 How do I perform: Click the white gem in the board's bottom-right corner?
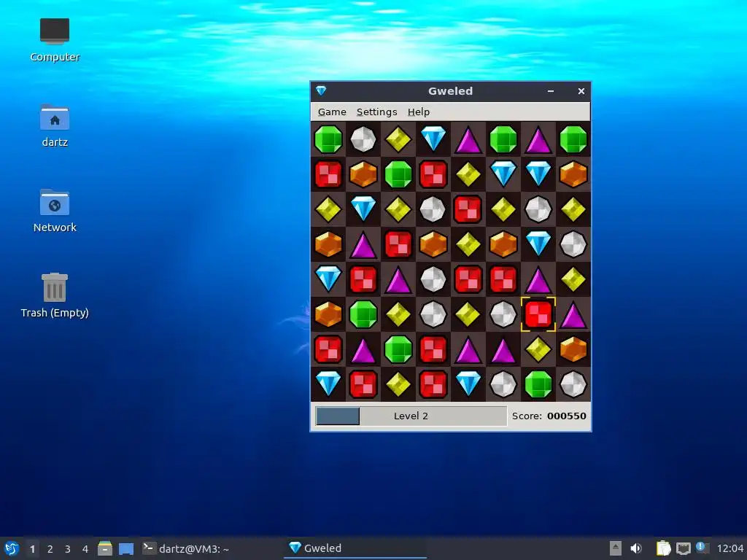coord(573,384)
